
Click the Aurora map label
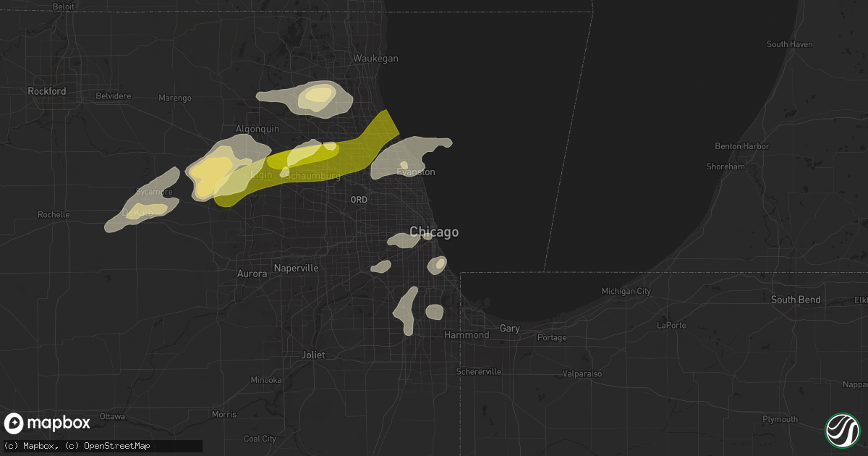pyautogui.click(x=252, y=274)
